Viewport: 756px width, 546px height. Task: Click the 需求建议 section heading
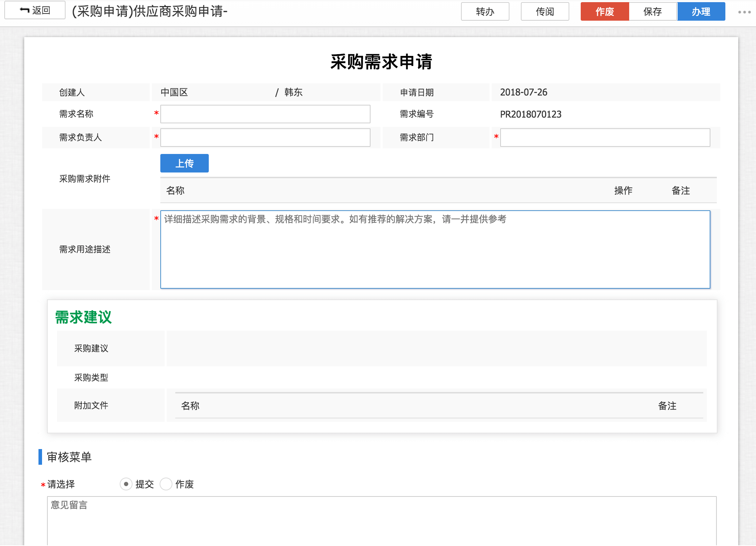coord(83,317)
